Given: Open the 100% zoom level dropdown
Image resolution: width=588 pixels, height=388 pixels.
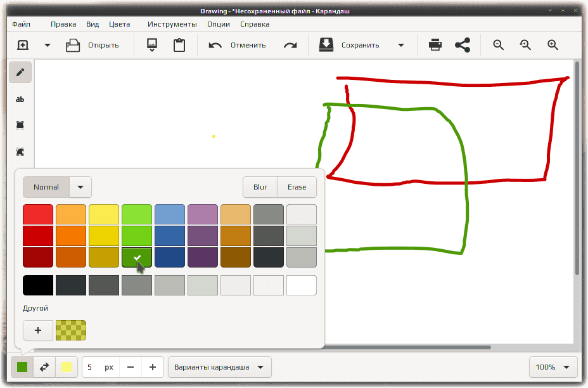Looking at the screenshot, I should (553, 367).
